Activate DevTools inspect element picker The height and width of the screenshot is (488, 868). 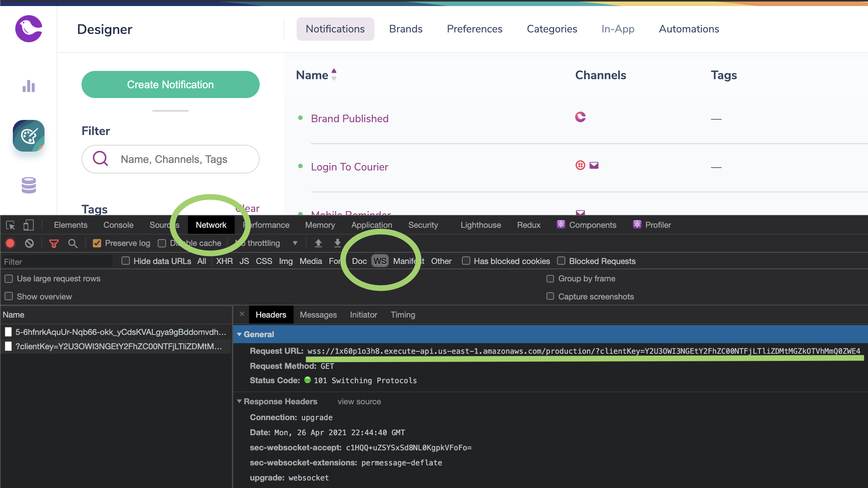click(x=11, y=225)
